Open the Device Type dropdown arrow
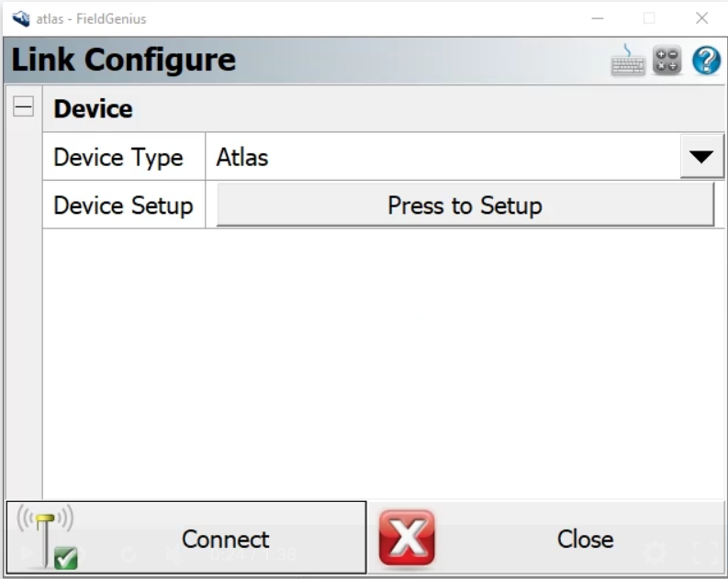Image resolution: width=728 pixels, height=579 pixels. coord(701,157)
